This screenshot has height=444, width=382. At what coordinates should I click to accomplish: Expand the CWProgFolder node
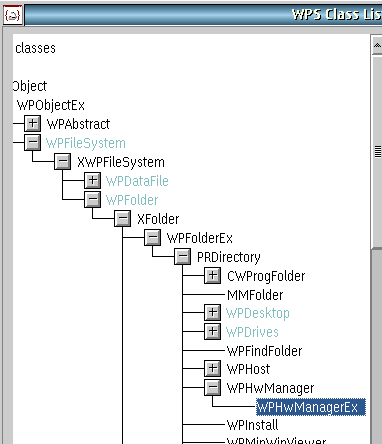click(x=213, y=276)
